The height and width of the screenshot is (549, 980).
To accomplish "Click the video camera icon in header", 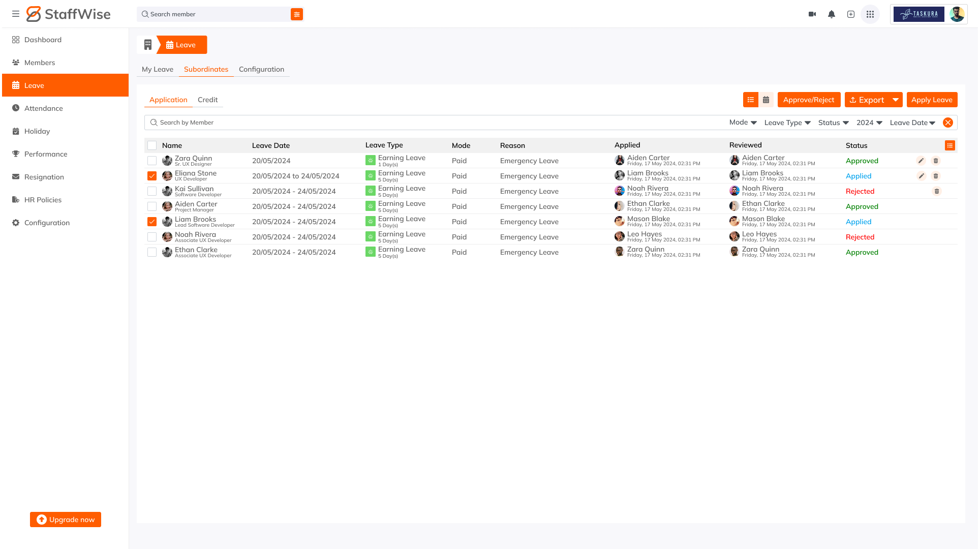I will 812,14.
